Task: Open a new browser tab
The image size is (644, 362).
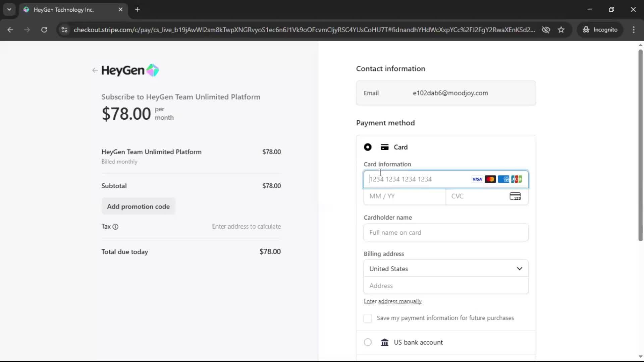Action: (137, 9)
